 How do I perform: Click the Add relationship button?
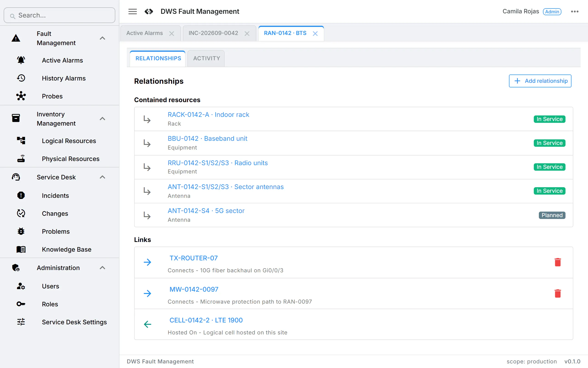tap(540, 81)
